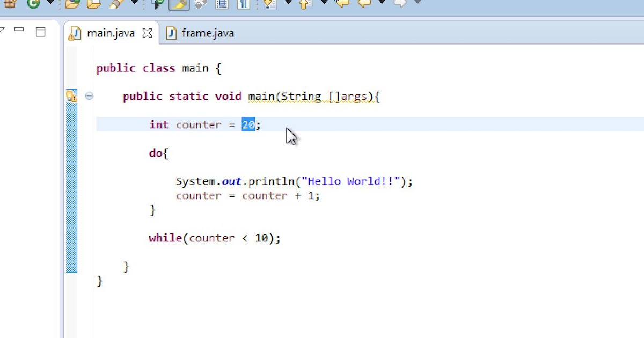
Task: Click the External Tools icon
Action: click(x=114, y=5)
